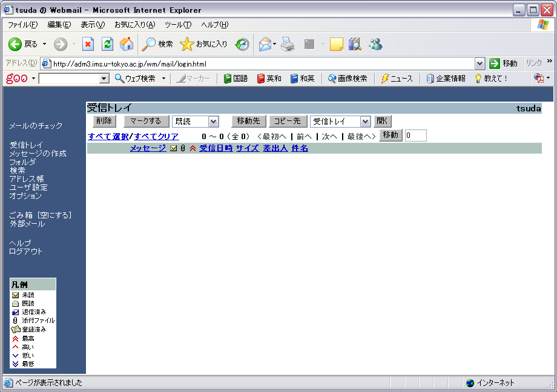Click the マークする button

click(146, 121)
